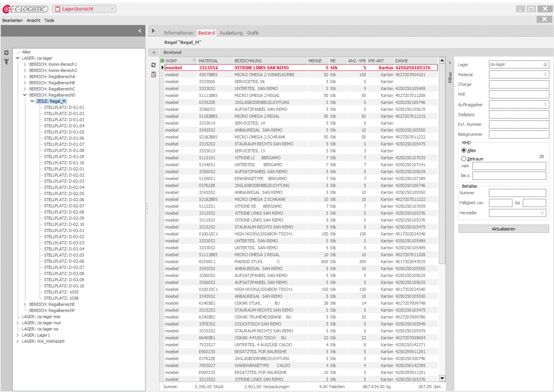Click the clipboard icon beside Bestand table

[153, 74]
